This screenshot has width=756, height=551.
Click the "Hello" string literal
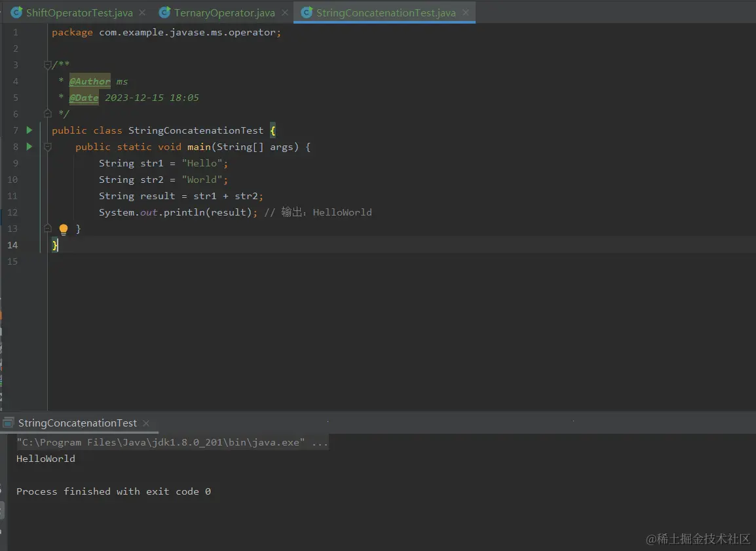point(202,163)
